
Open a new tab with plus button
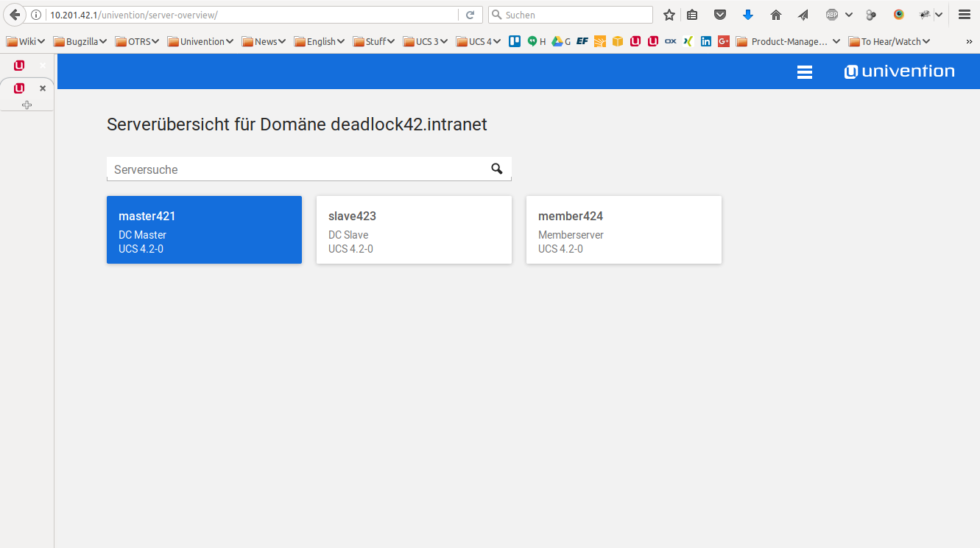pos(27,105)
